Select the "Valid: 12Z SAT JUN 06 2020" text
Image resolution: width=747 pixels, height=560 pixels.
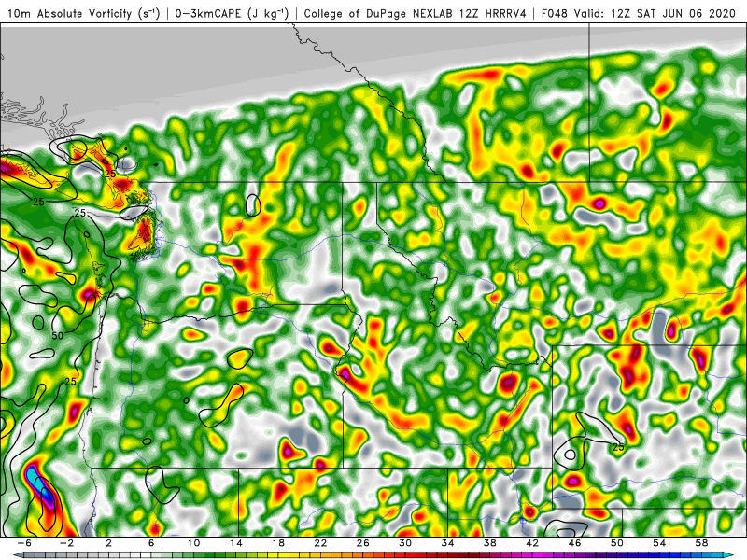[x=655, y=14]
